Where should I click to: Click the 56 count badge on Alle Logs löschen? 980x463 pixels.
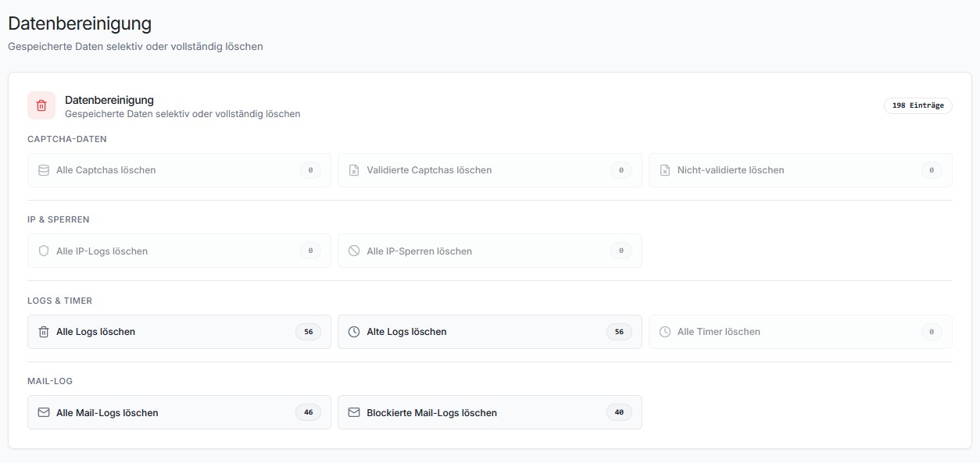tap(309, 331)
